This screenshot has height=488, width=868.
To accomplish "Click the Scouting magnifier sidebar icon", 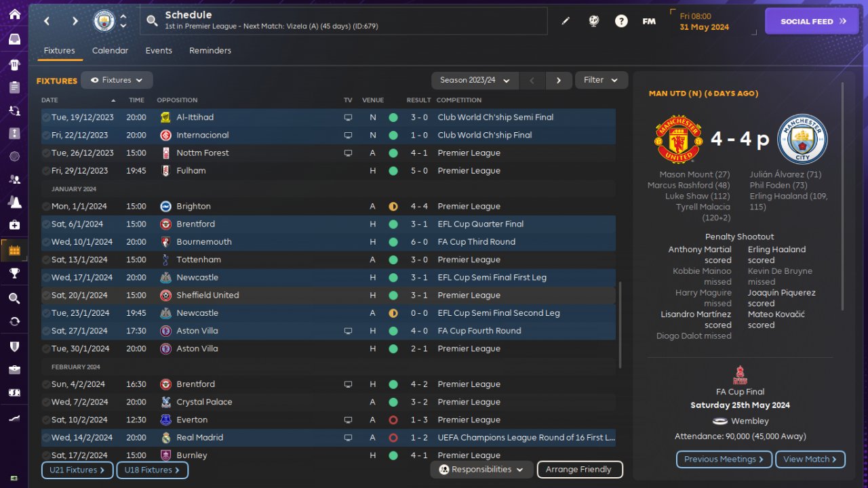I will point(14,298).
